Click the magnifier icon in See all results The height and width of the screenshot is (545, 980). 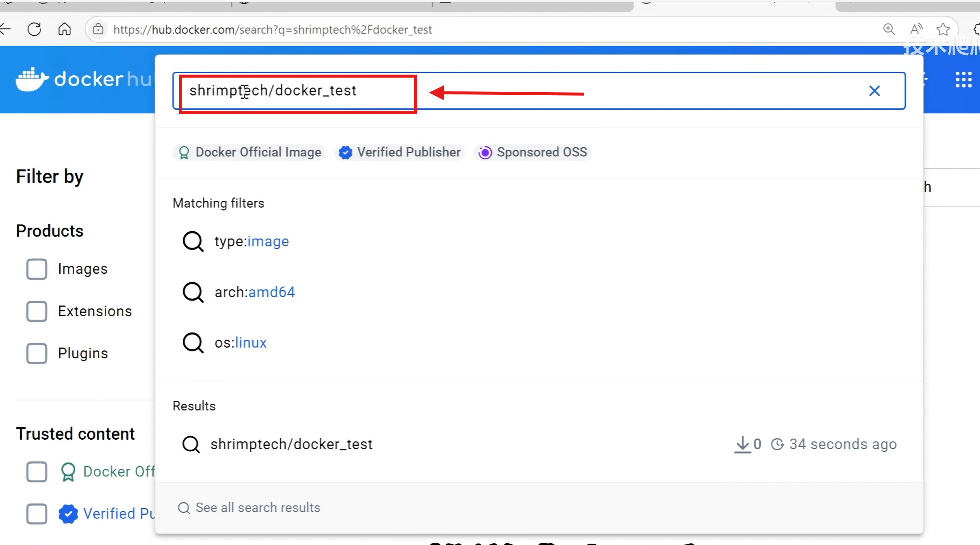coord(184,508)
